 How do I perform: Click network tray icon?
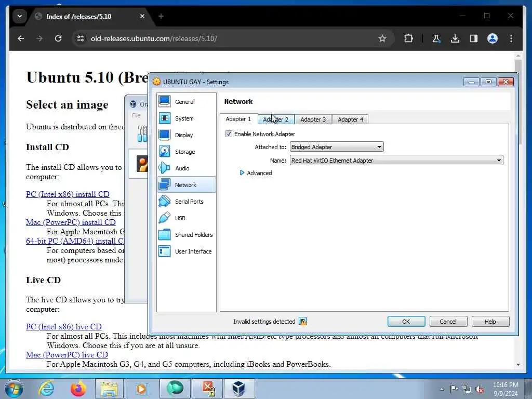(467, 389)
